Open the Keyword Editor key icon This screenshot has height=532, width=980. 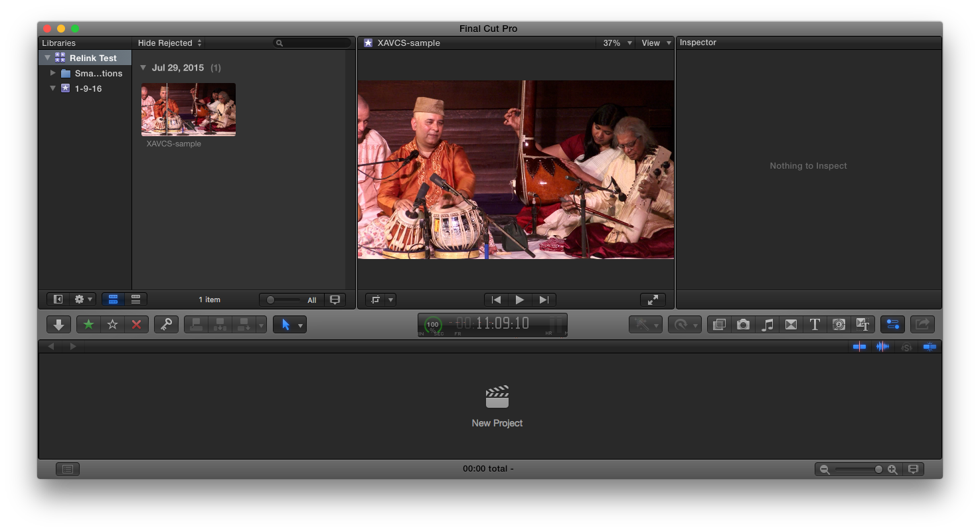[166, 325]
